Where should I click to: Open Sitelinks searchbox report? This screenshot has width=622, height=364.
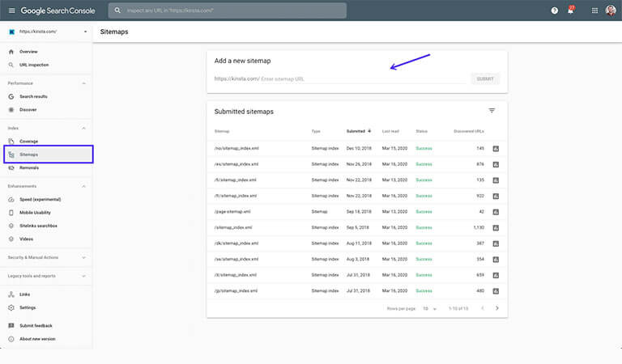pyautogui.click(x=38, y=226)
